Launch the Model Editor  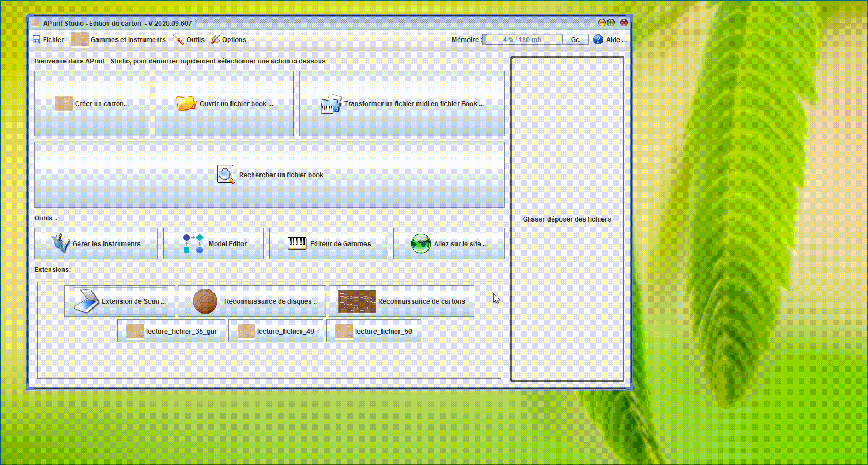[x=213, y=243]
